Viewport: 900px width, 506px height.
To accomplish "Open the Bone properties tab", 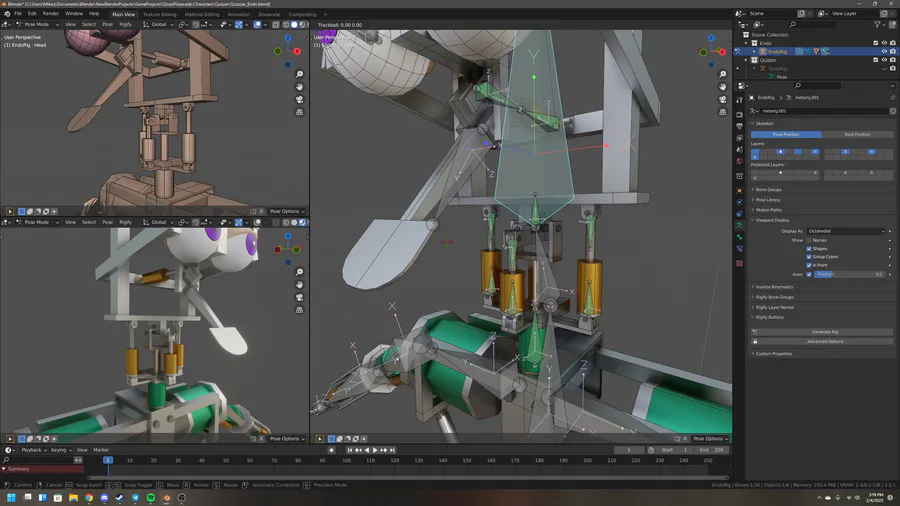I will (739, 237).
